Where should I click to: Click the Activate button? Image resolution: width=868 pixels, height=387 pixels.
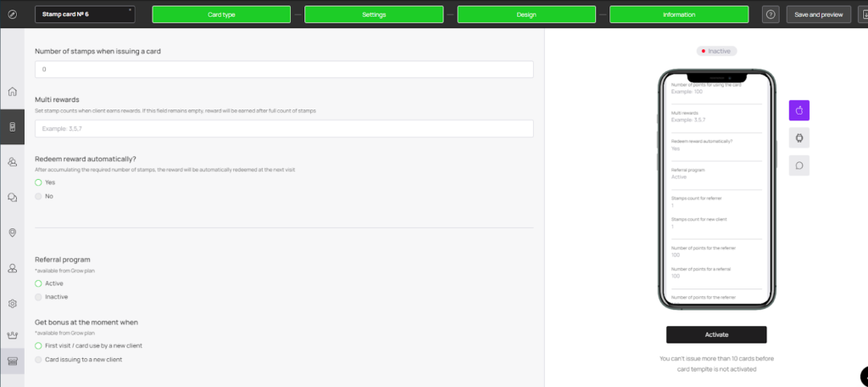(x=716, y=334)
